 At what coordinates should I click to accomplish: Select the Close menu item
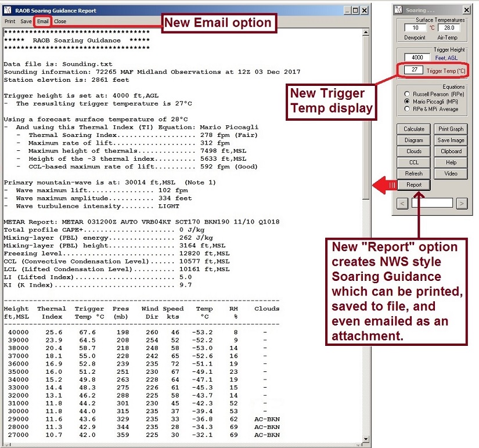(60, 21)
